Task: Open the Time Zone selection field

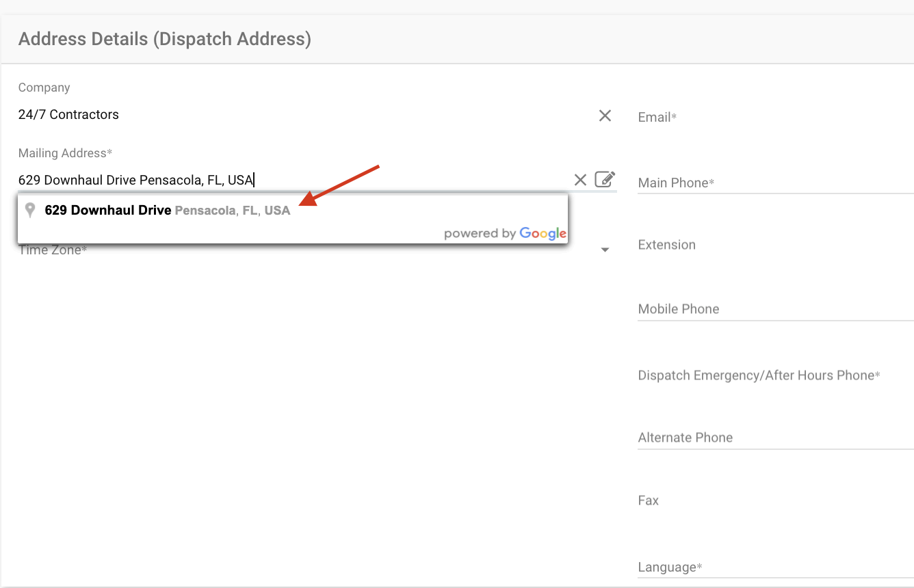Action: tap(308, 250)
